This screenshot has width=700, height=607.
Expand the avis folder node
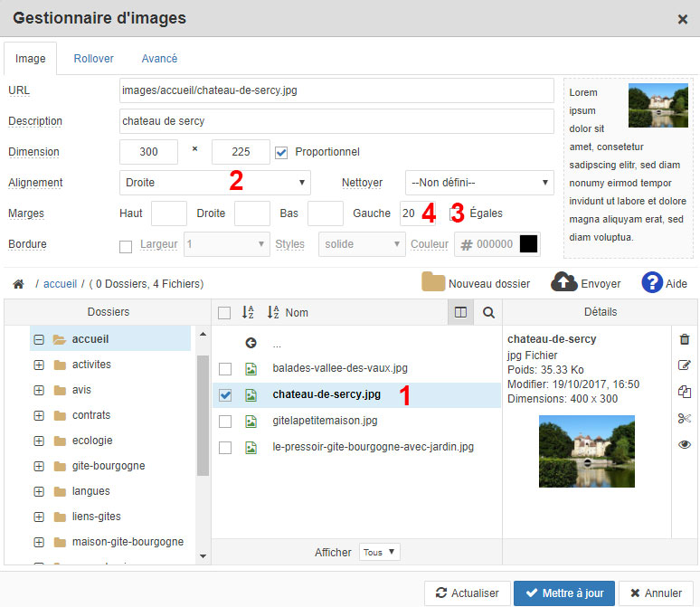pos(39,391)
